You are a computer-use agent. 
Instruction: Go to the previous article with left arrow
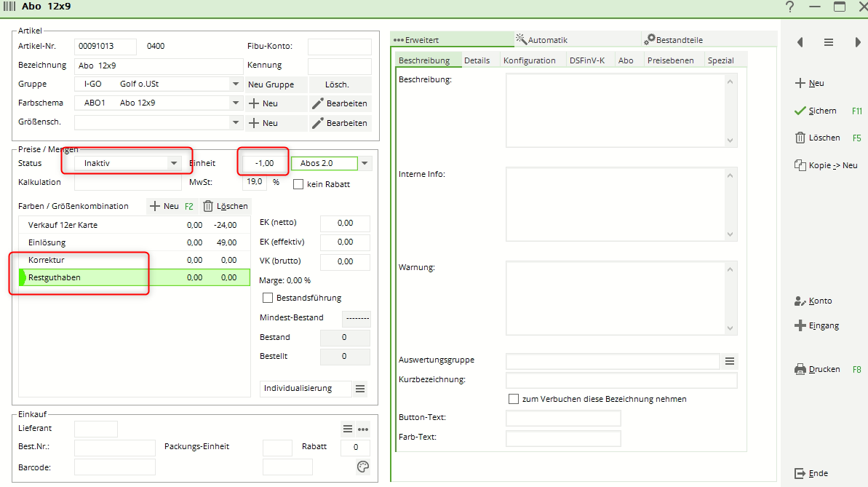(800, 43)
